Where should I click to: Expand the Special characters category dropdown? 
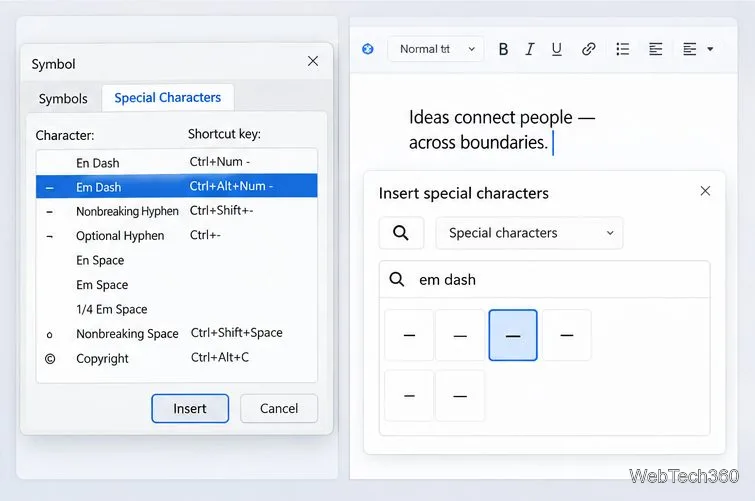click(x=529, y=233)
